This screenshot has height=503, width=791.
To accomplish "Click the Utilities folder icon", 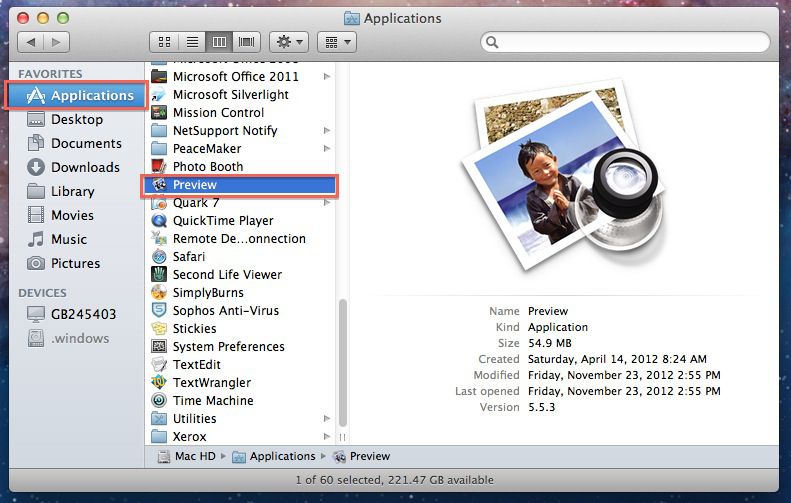I will point(159,419).
